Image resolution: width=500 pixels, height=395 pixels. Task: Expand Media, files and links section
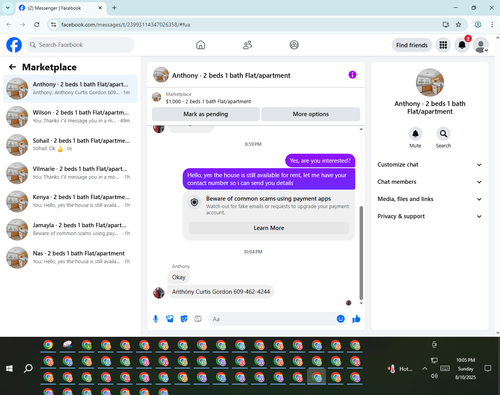[x=430, y=199]
